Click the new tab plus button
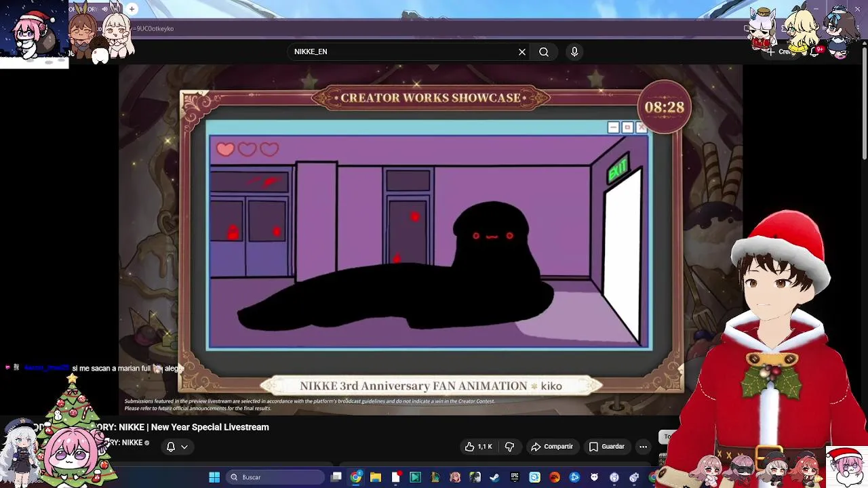Image resolution: width=868 pixels, height=488 pixels. (132, 9)
